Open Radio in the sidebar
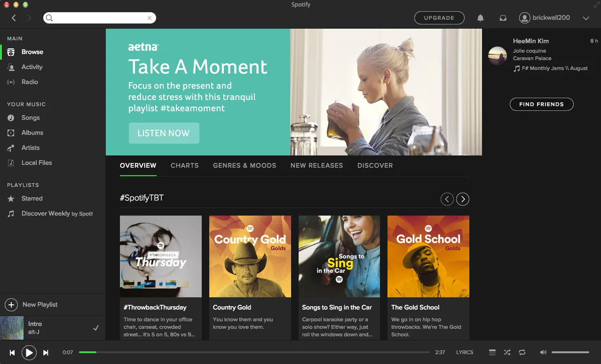This screenshot has width=601, height=364. point(53,82)
